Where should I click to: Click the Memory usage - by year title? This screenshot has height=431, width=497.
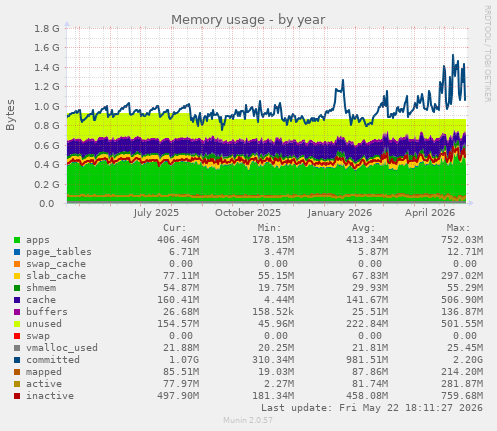pos(248,20)
